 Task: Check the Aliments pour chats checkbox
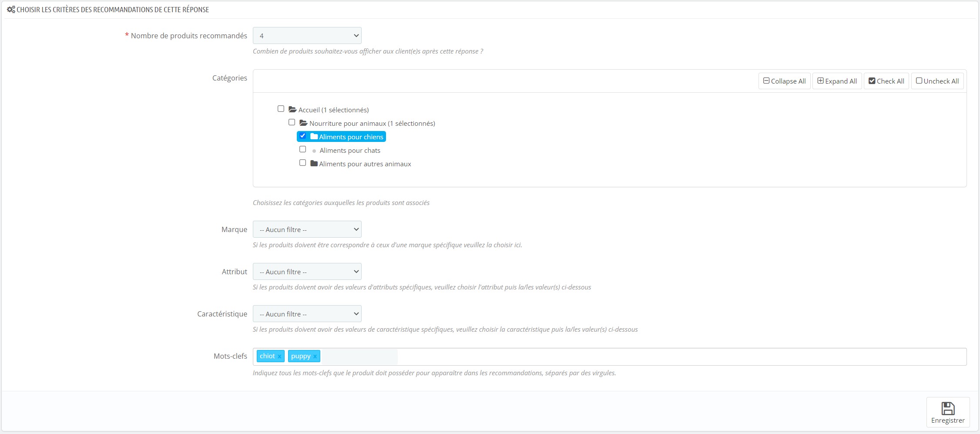[x=303, y=149]
